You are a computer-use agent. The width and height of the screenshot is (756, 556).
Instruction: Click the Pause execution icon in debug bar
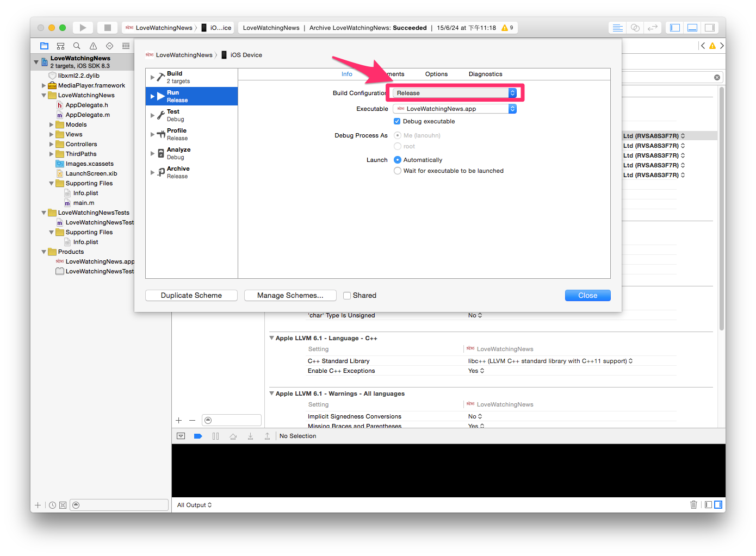[x=215, y=436]
